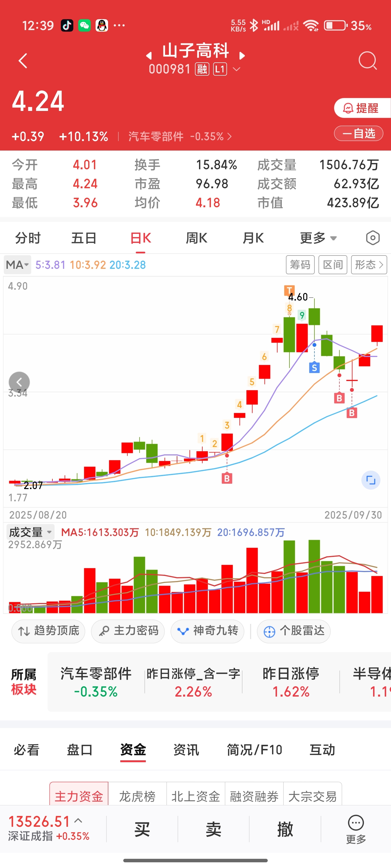Viewport: 391px width, 868px height.
Task: Open the 盘口 tab
Action: [80, 750]
